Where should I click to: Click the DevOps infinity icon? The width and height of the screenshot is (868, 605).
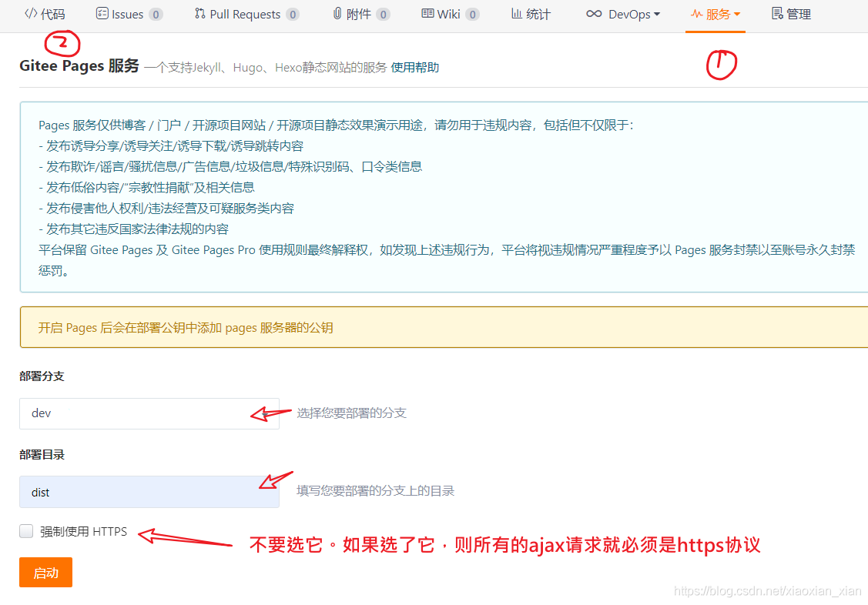click(x=594, y=14)
